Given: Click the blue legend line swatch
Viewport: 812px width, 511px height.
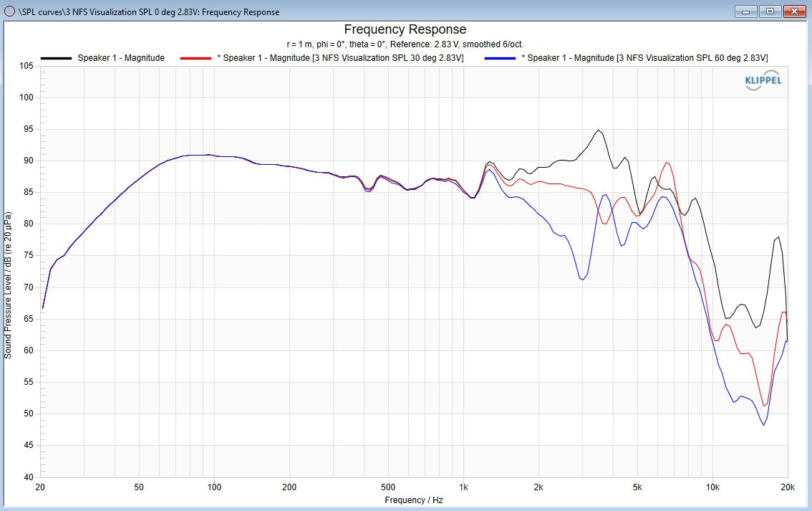Looking at the screenshot, I should pos(501,58).
